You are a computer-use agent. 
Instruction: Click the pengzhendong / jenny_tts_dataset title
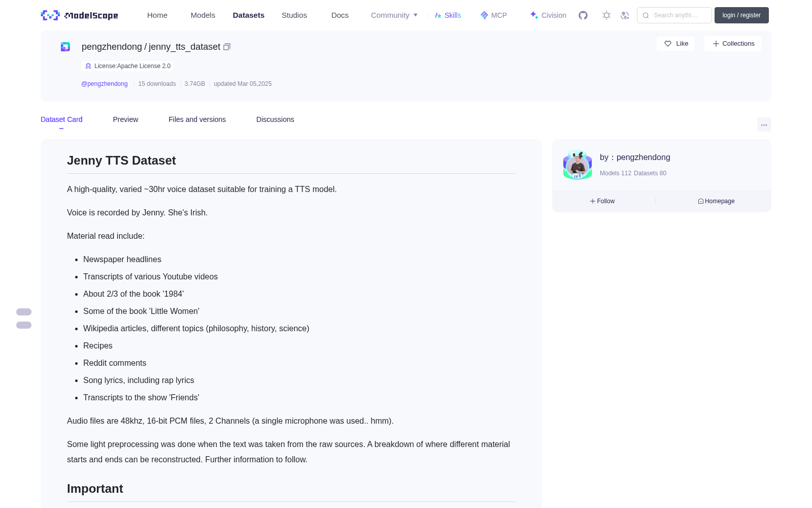tap(151, 47)
